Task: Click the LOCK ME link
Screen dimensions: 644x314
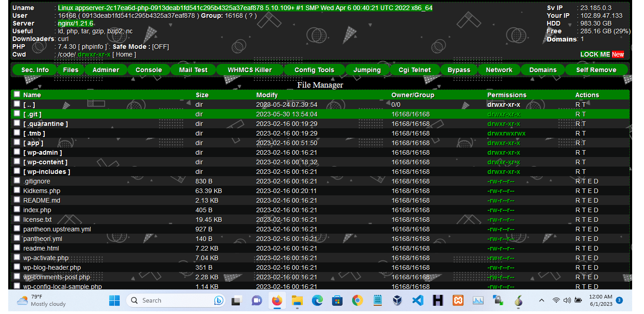Action: tap(595, 54)
